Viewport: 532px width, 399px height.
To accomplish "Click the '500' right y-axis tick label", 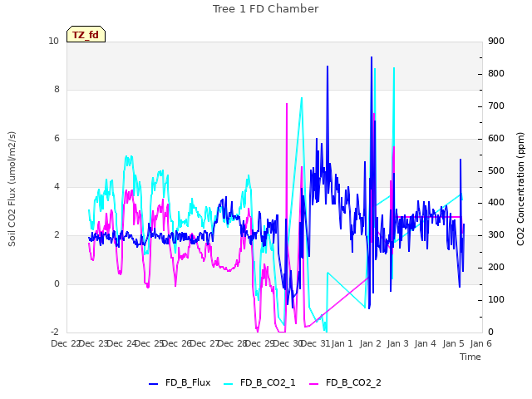I will point(496,170).
